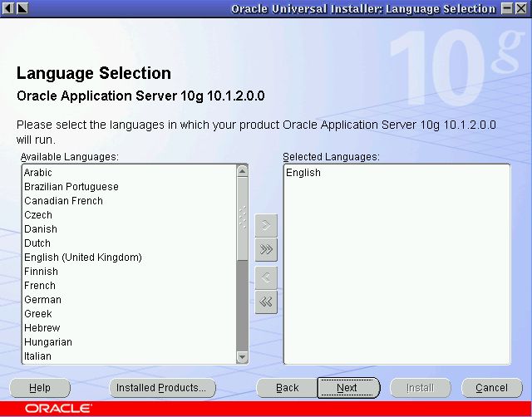This screenshot has height=417, width=532.
Task: Open Installed Products dialog
Action: 162,387
